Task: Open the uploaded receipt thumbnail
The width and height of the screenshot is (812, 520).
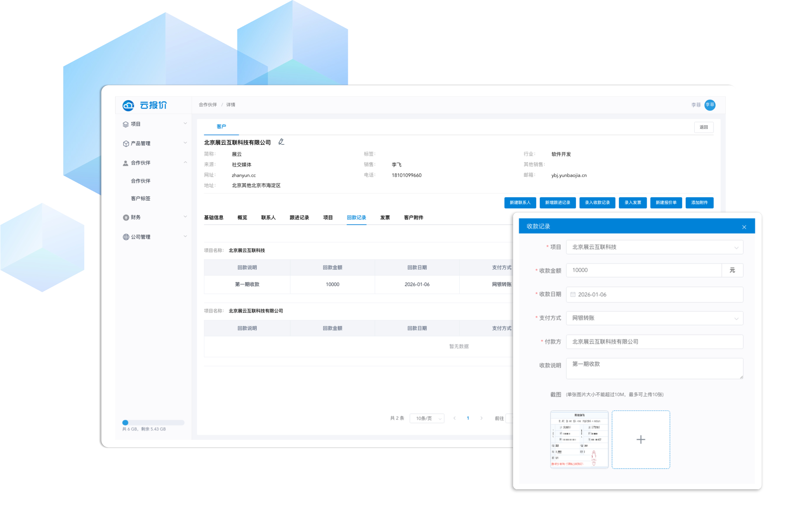Action: [579, 439]
